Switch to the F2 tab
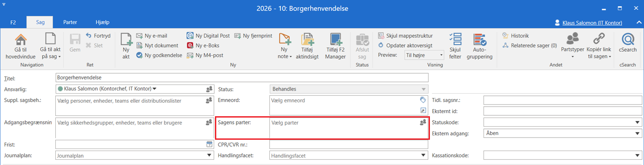 (13, 22)
